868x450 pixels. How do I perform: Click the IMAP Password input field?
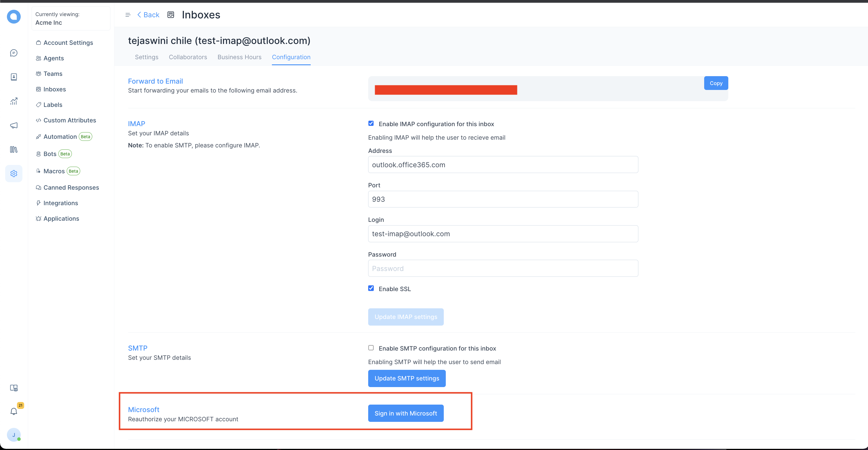[503, 268]
